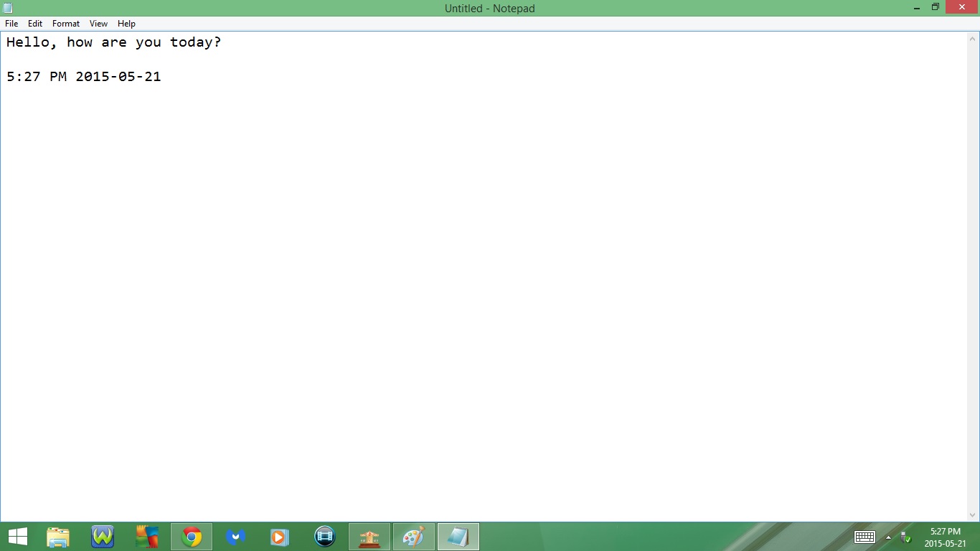Open the Help menu
This screenshot has height=551, width=980.
(x=126, y=23)
